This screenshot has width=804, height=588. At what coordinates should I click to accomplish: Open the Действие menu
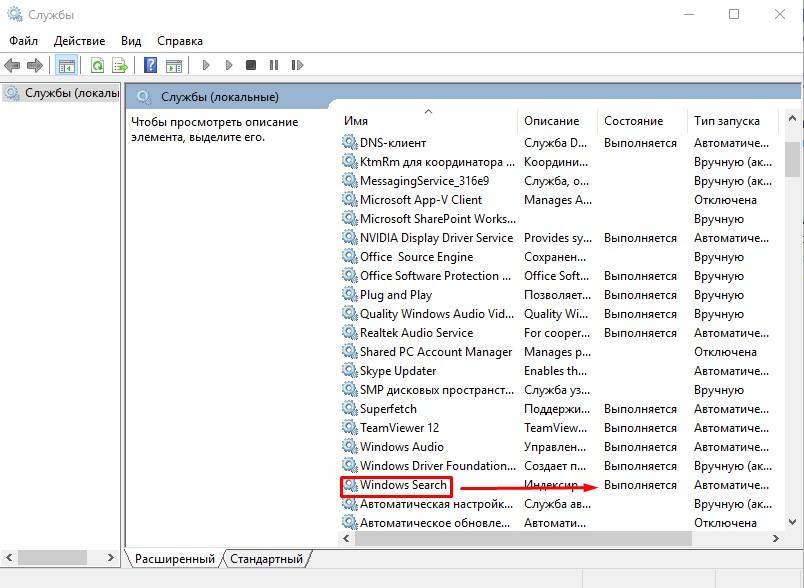click(79, 41)
